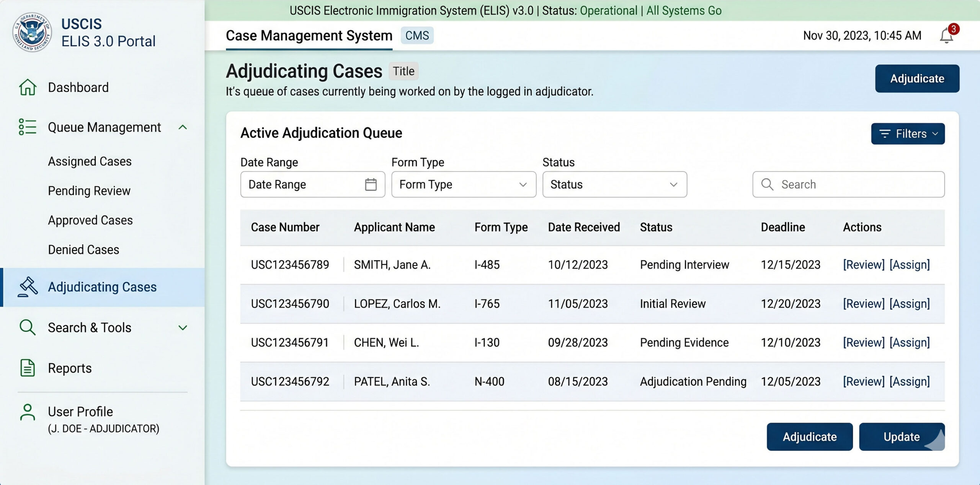This screenshot has height=485, width=980.
Task: Click Assign for SMITH, Jane A.
Action: click(910, 264)
